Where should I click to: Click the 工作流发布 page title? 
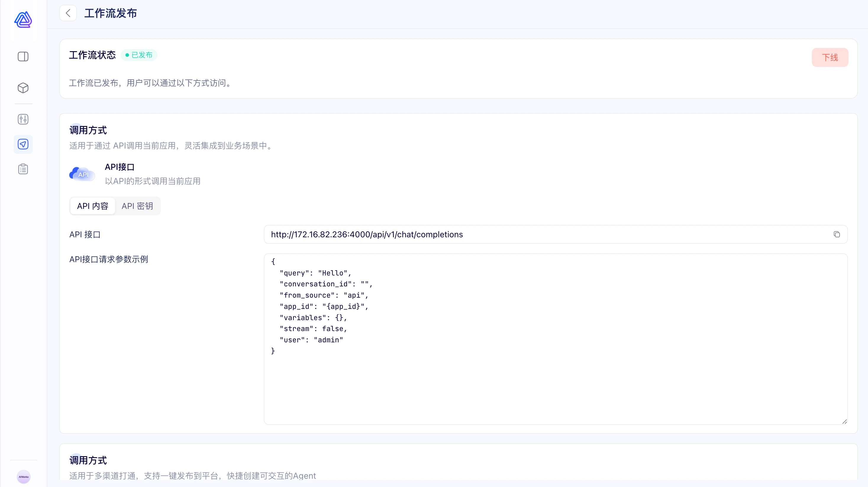coord(111,13)
